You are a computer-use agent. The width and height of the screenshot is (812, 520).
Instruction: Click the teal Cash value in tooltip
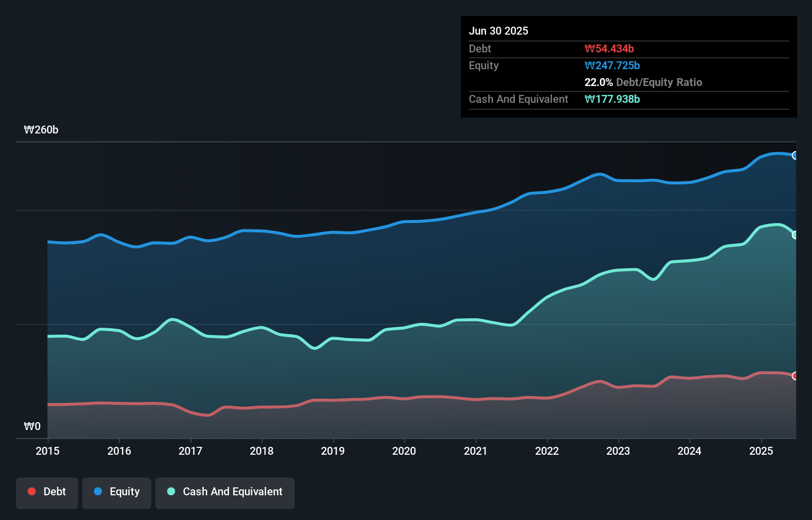click(x=613, y=99)
